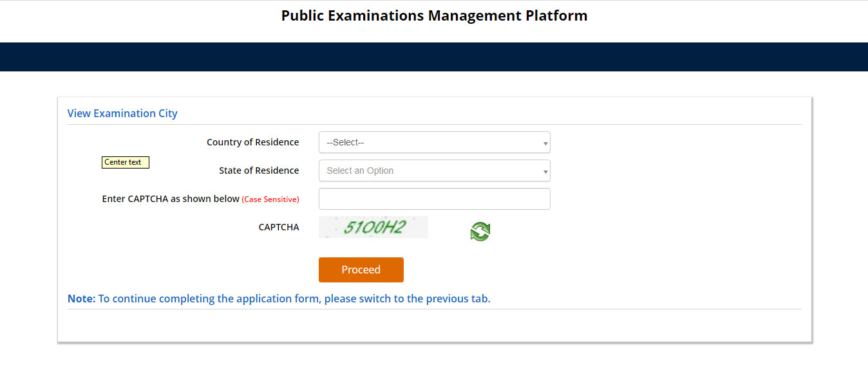
Task: Click the yellow Center text tooltip
Action: (126, 162)
